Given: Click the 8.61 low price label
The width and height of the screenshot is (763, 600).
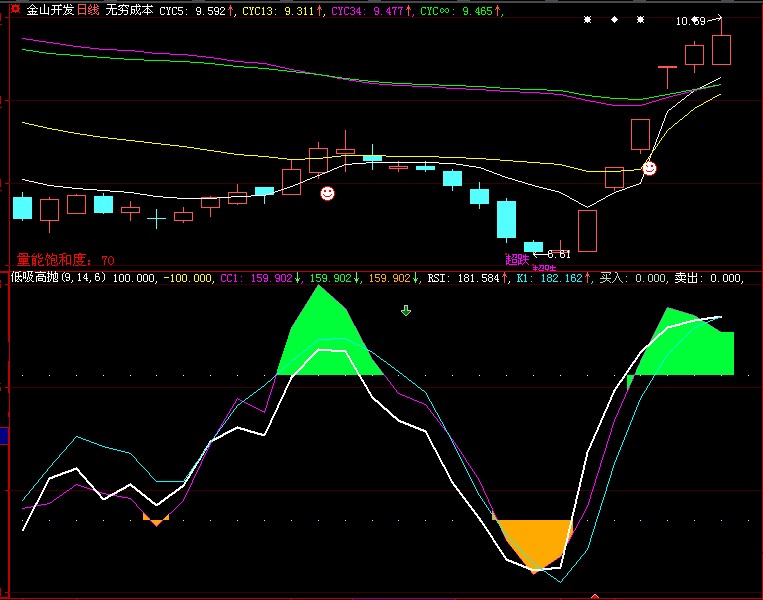Looking at the screenshot, I should pos(559,254).
